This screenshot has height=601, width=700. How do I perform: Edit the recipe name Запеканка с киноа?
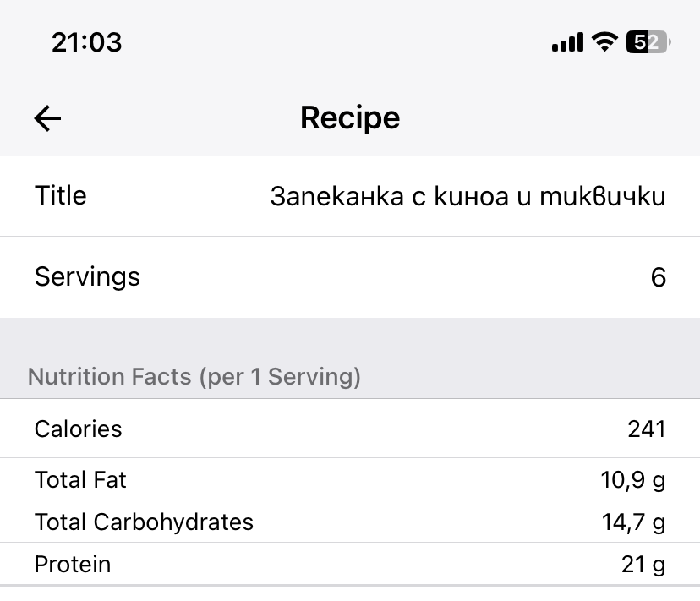468,197
